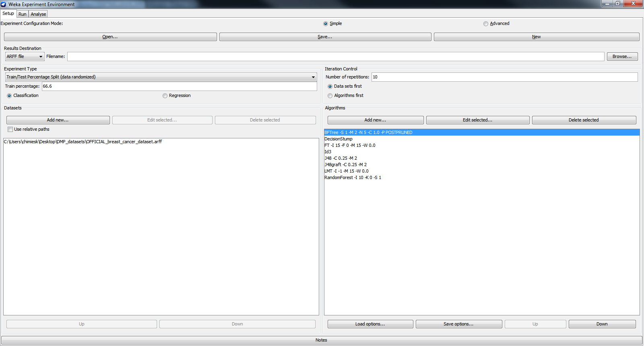
Task: Select the Id3 algorithm row
Action: click(x=482, y=152)
